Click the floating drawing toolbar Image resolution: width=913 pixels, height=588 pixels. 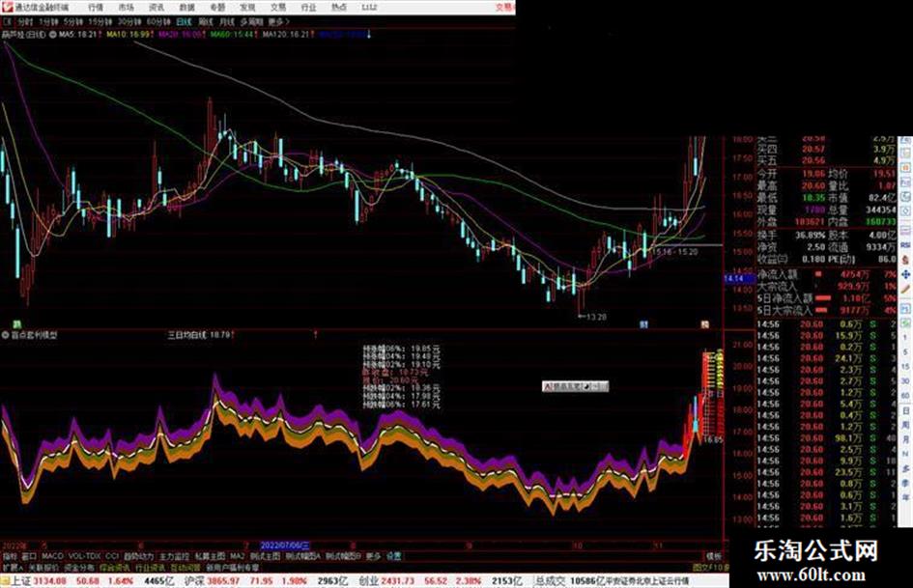(x=575, y=386)
